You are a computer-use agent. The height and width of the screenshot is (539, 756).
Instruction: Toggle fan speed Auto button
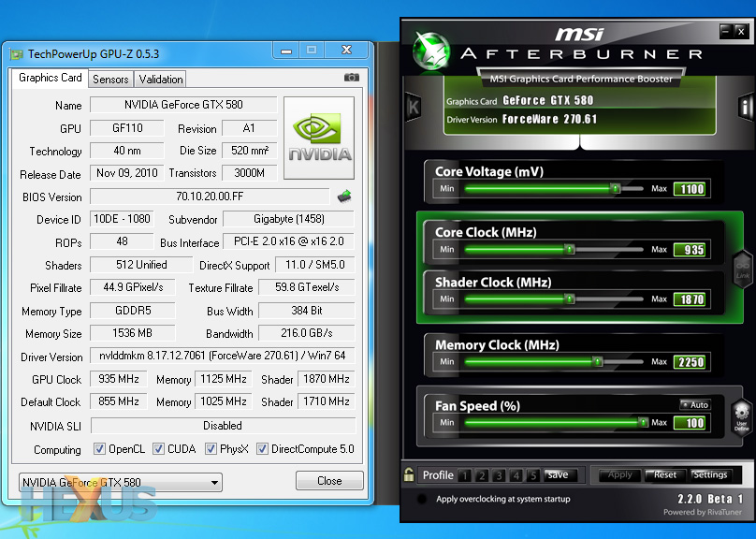pyautogui.click(x=695, y=405)
